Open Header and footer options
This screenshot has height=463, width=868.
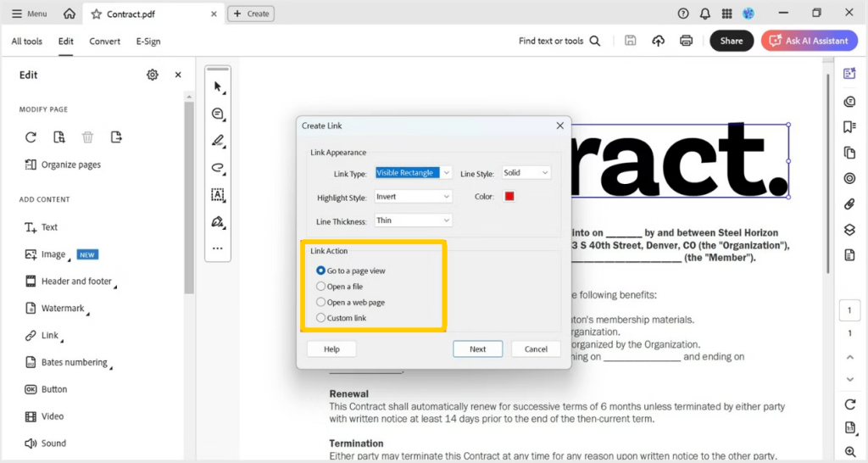pos(70,282)
